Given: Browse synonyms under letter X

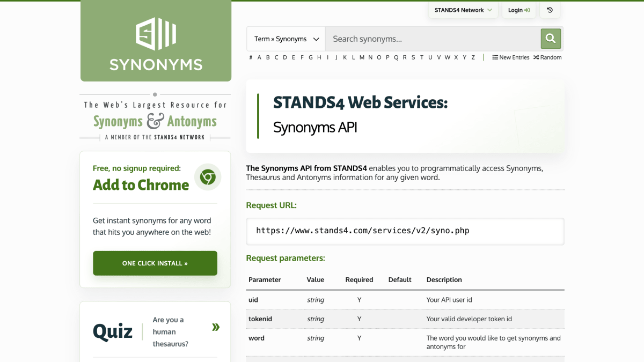Looking at the screenshot, I should coord(456,57).
